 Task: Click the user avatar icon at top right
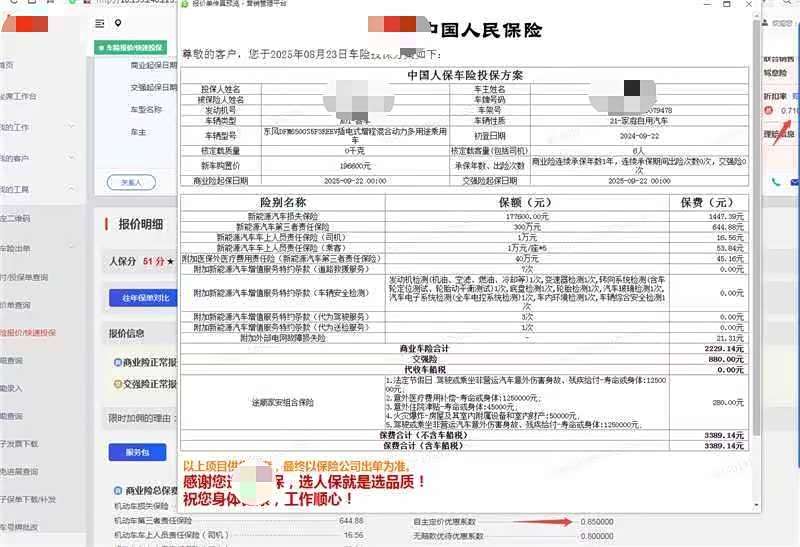tap(765, 23)
